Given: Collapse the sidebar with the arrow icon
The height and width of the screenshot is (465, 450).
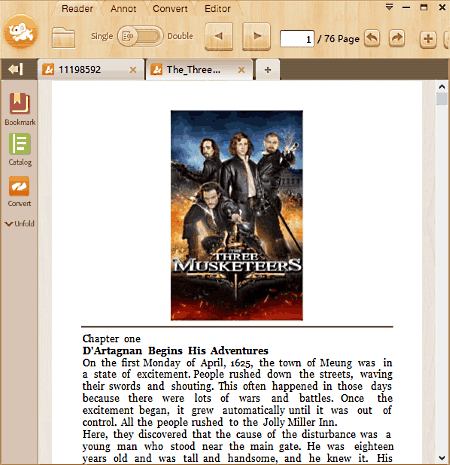Looking at the screenshot, I should (x=16, y=69).
